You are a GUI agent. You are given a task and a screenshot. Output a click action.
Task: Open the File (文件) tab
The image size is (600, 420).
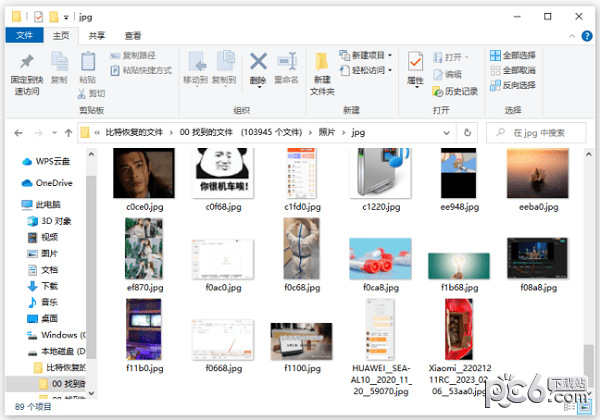24,36
